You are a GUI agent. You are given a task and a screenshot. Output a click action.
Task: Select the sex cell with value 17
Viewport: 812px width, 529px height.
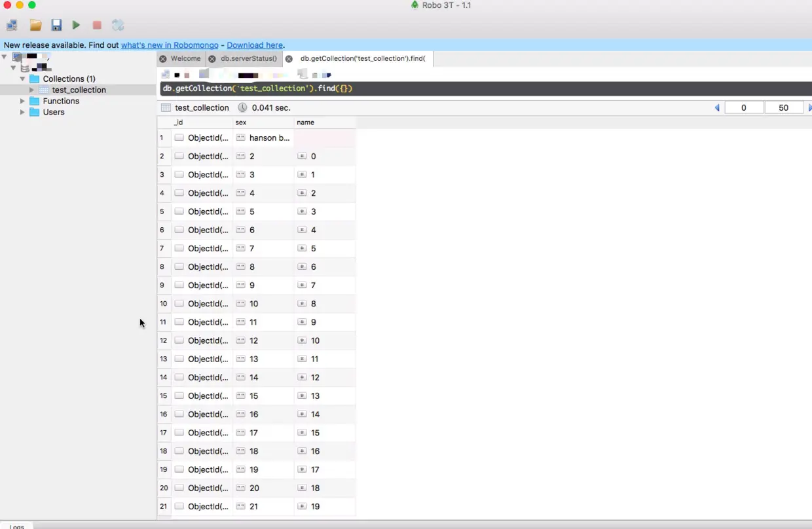point(263,433)
